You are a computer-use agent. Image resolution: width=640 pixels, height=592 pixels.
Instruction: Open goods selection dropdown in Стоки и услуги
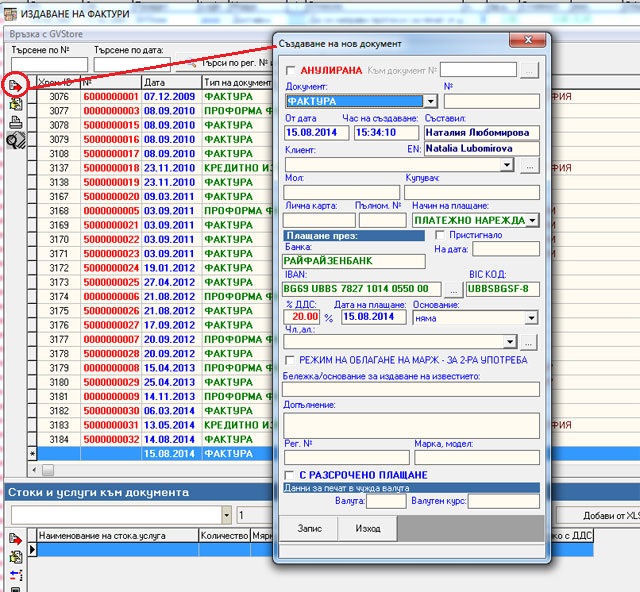point(227,515)
